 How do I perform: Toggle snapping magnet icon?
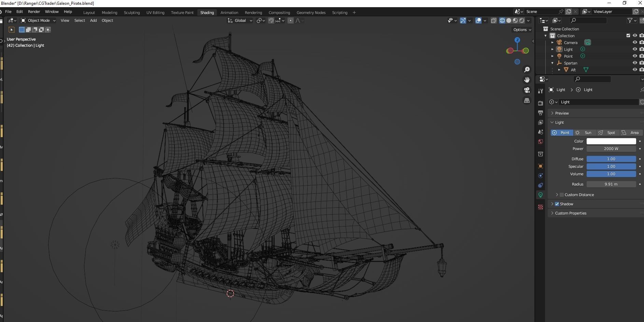pyautogui.click(x=271, y=20)
